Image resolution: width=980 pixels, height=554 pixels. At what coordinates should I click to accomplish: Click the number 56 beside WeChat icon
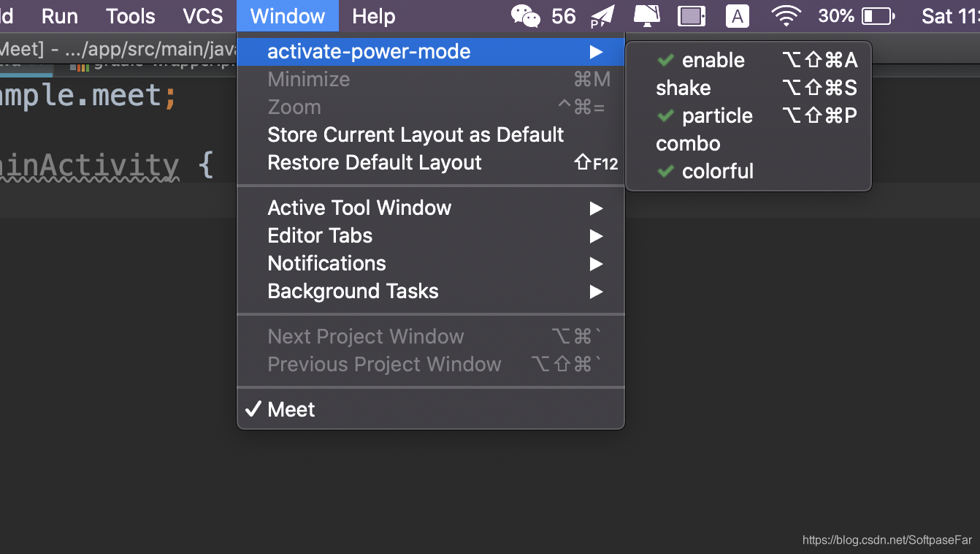[x=563, y=16]
